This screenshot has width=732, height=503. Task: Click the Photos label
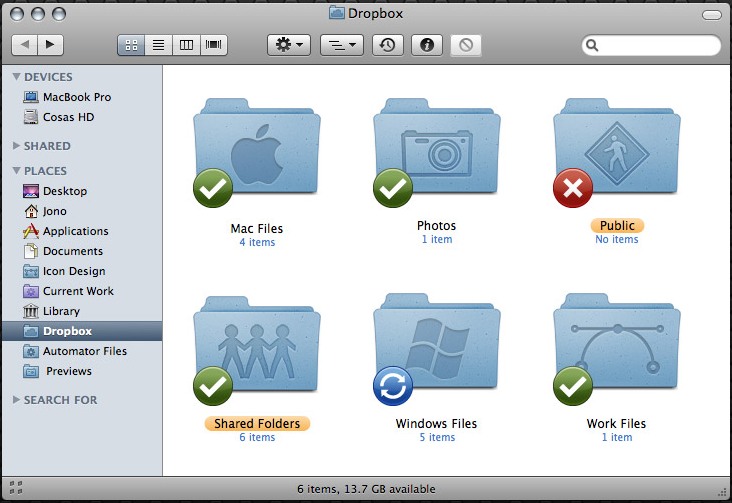[x=436, y=226]
